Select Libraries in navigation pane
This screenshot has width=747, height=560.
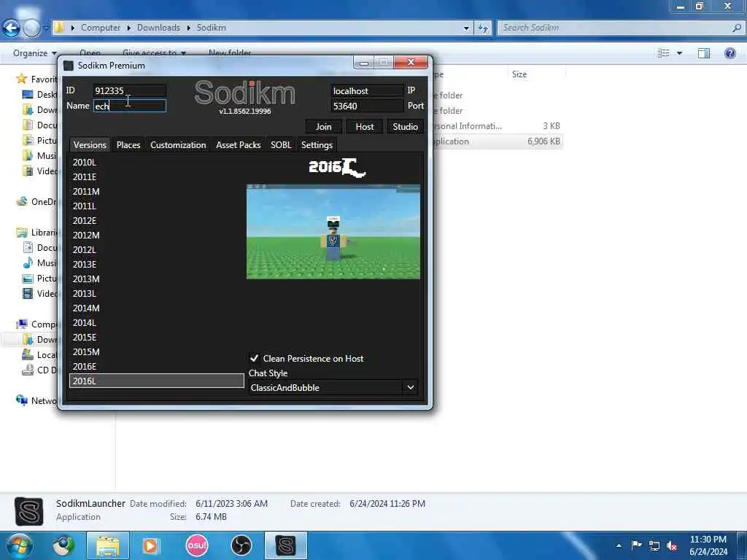click(x=37, y=233)
